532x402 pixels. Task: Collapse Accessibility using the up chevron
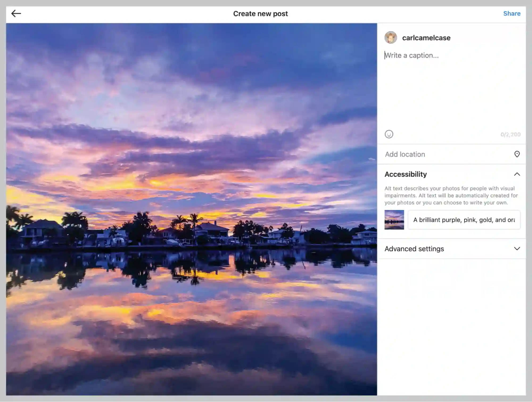pyautogui.click(x=517, y=174)
